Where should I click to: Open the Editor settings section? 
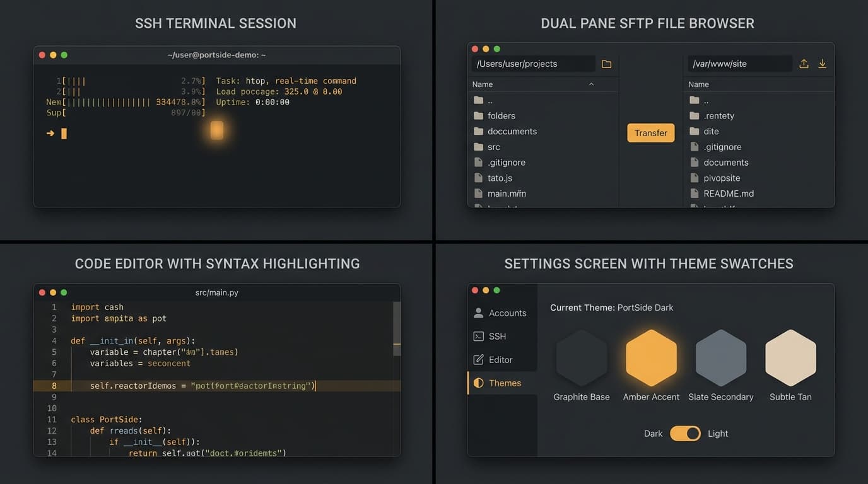tap(502, 359)
